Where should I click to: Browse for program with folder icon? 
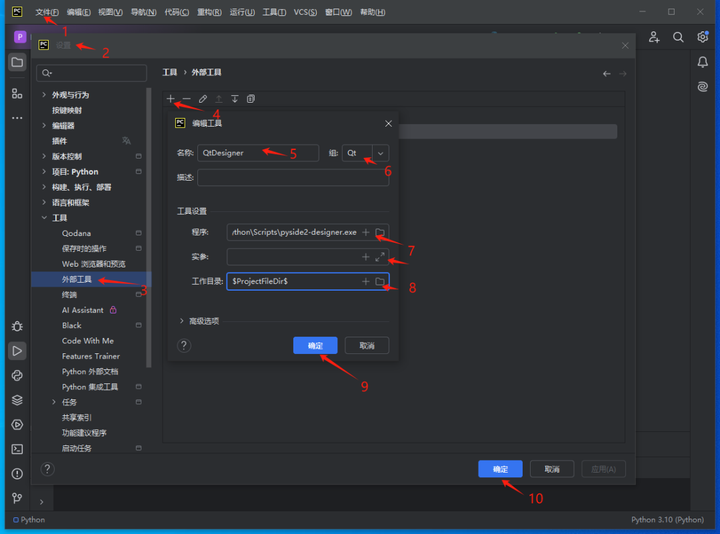pos(380,232)
